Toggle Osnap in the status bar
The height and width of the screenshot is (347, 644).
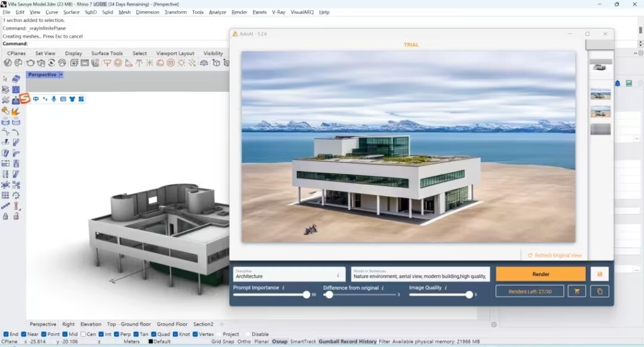(280, 341)
